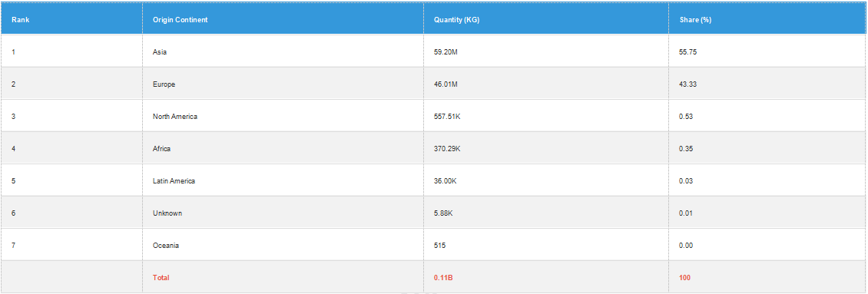Image resolution: width=868 pixels, height=294 pixels.
Task: Click the 0.11B total quantity
Action: 443,277
